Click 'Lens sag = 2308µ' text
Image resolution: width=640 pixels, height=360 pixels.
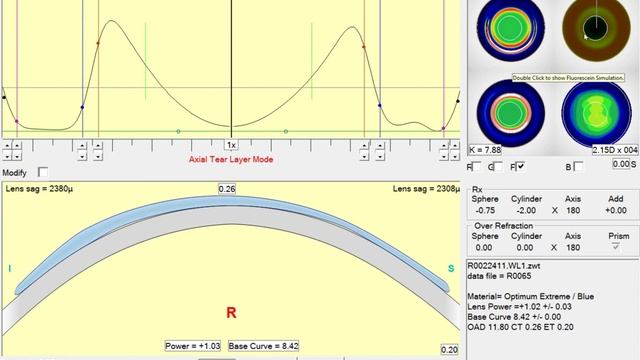[427, 189]
